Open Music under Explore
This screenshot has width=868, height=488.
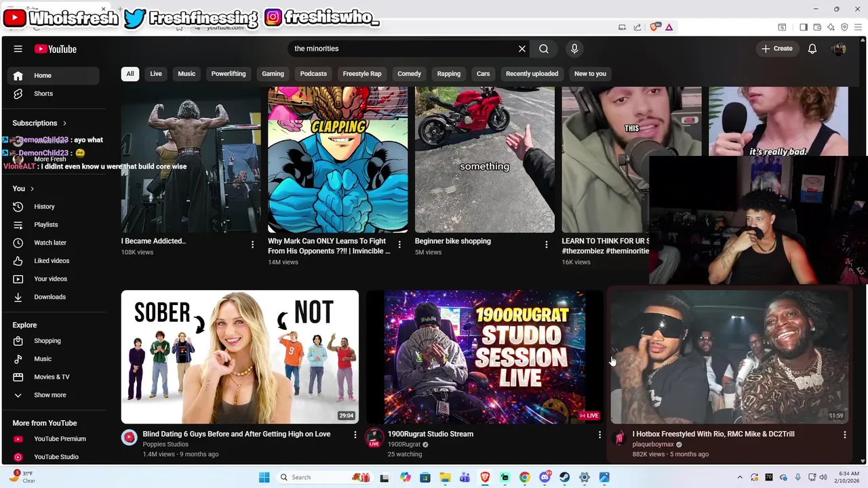click(54, 359)
